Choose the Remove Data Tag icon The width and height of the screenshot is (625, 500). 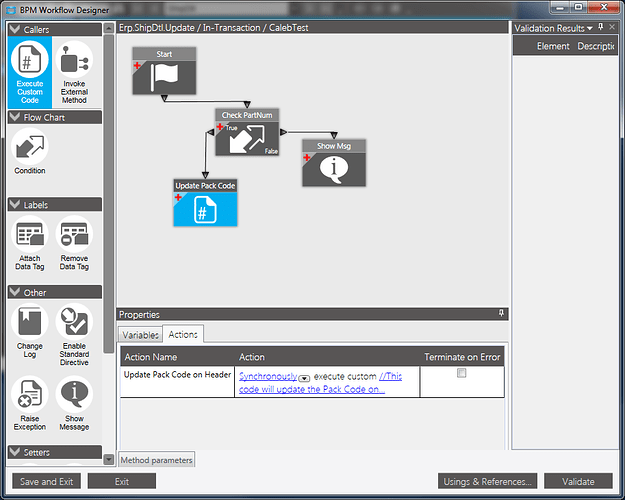click(x=74, y=243)
